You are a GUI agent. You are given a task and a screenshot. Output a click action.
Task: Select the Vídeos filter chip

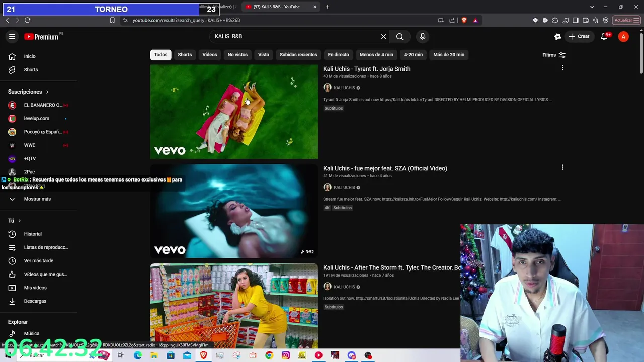click(210, 54)
